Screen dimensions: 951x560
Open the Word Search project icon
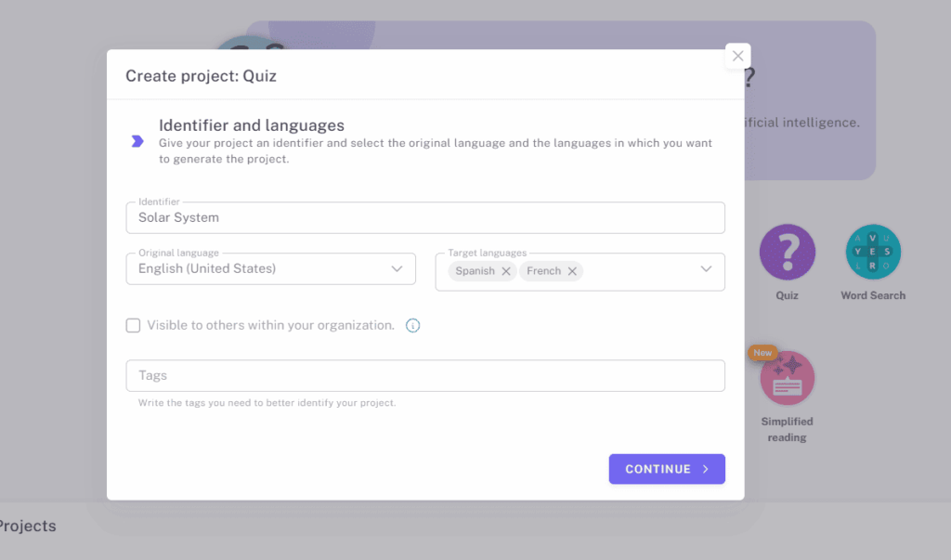[872, 253]
